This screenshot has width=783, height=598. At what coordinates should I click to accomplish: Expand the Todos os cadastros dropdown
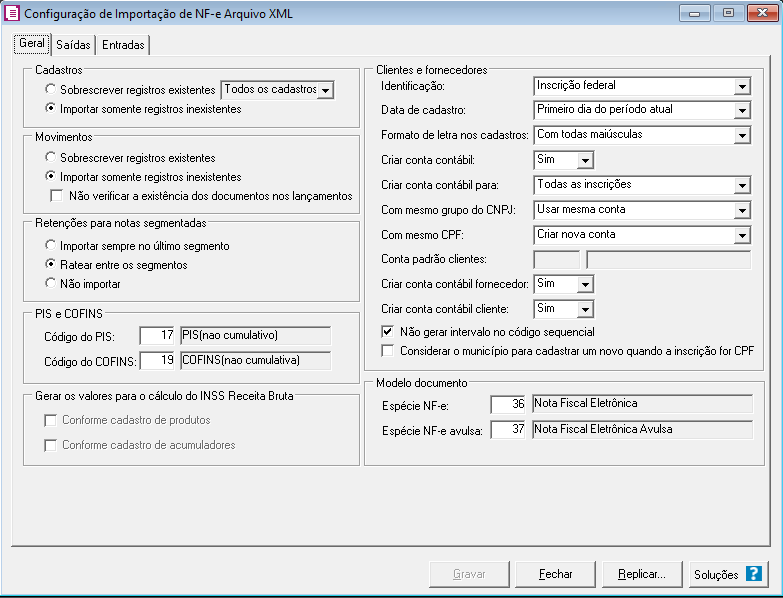pos(324,90)
